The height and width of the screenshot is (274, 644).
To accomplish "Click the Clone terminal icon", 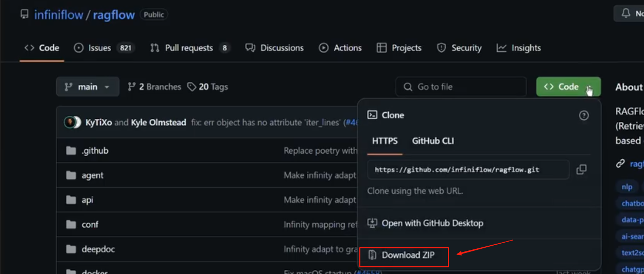I will tap(372, 115).
